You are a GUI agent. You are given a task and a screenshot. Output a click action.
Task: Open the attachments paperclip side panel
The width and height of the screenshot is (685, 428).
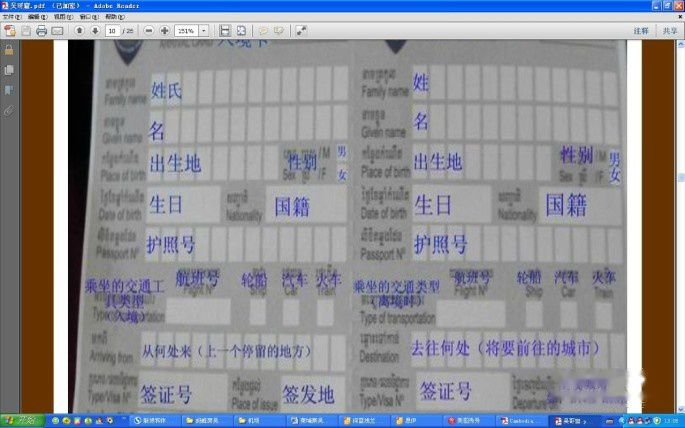click(x=9, y=110)
